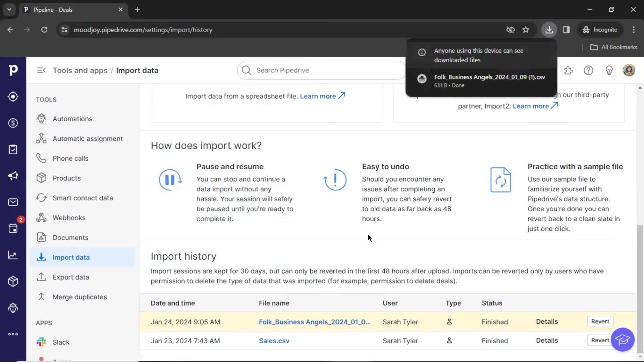Go back to previous page

[x=10, y=29]
